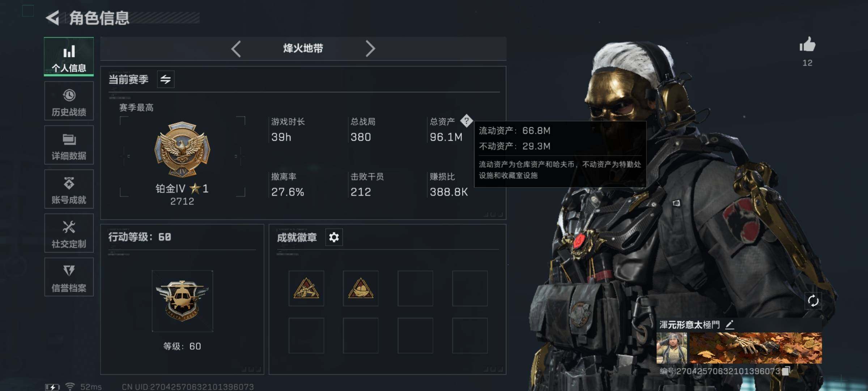Viewport: 868px width, 391px height.
Task: Give a thumbs-up like to this profile
Action: [807, 45]
